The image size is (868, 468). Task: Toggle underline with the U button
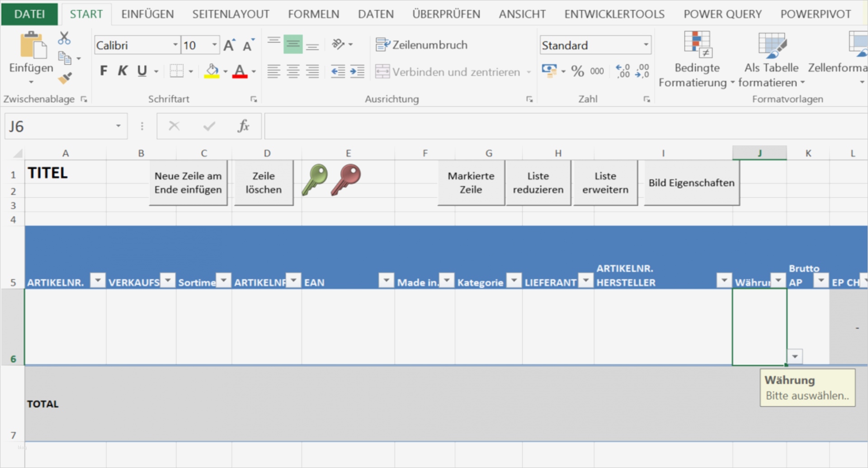point(142,71)
